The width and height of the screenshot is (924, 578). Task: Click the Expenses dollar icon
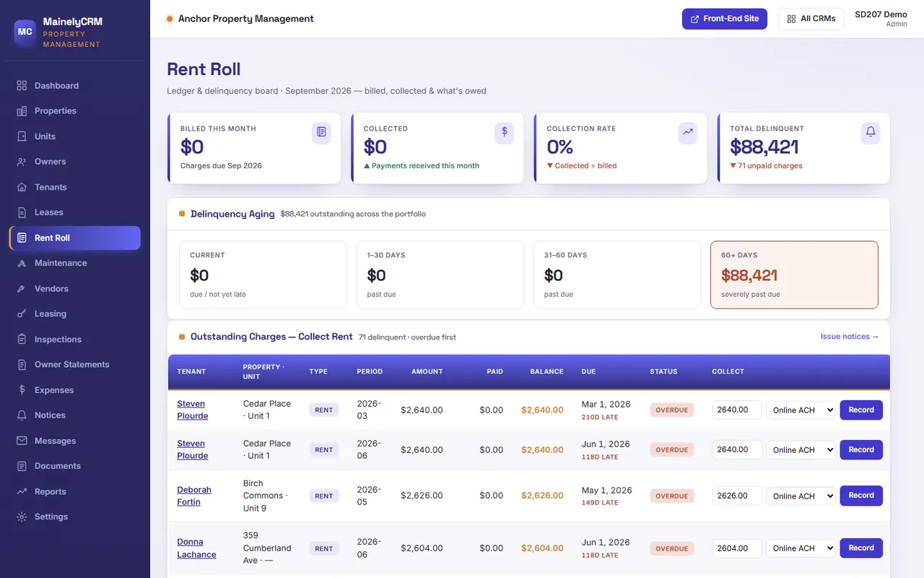click(22, 389)
